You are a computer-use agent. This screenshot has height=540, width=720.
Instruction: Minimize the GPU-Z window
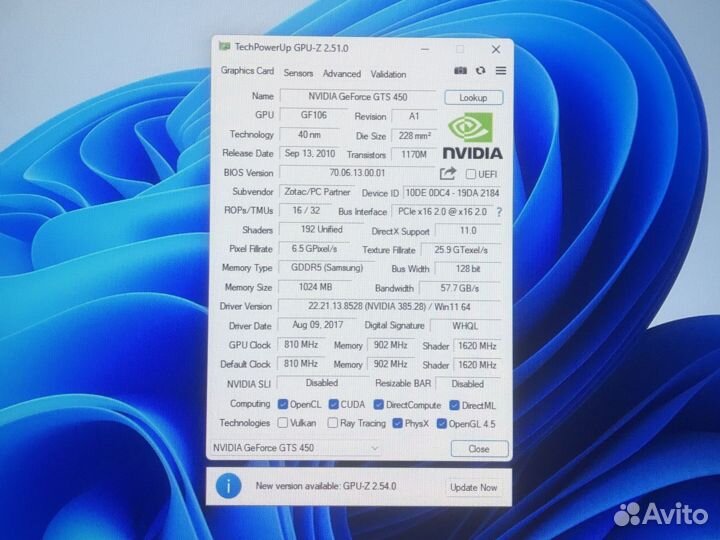pos(425,49)
